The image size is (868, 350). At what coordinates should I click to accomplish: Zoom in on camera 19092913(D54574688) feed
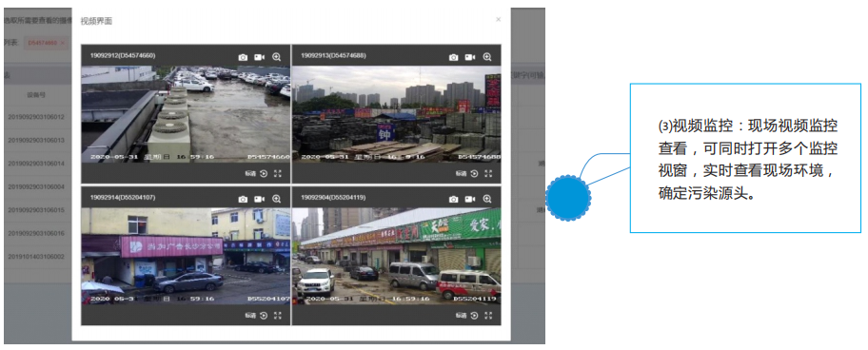coord(487,57)
